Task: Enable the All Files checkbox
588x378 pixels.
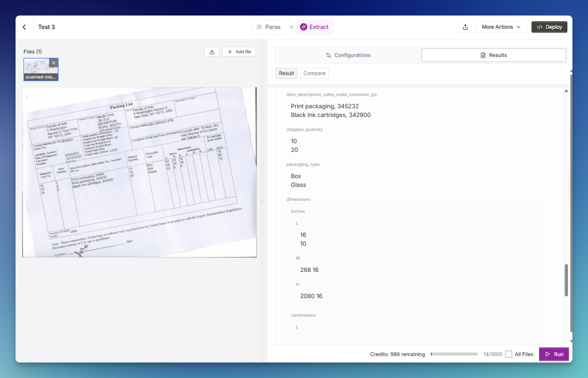Action: tap(509, 354)
